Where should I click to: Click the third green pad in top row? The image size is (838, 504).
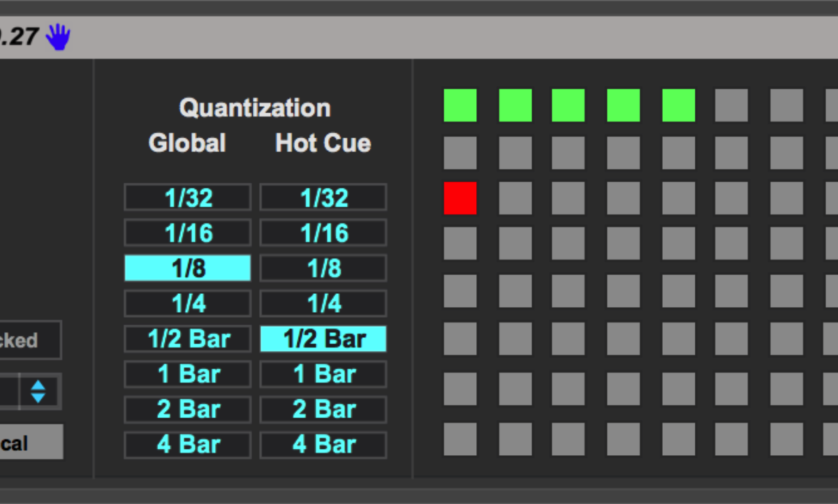568,105
